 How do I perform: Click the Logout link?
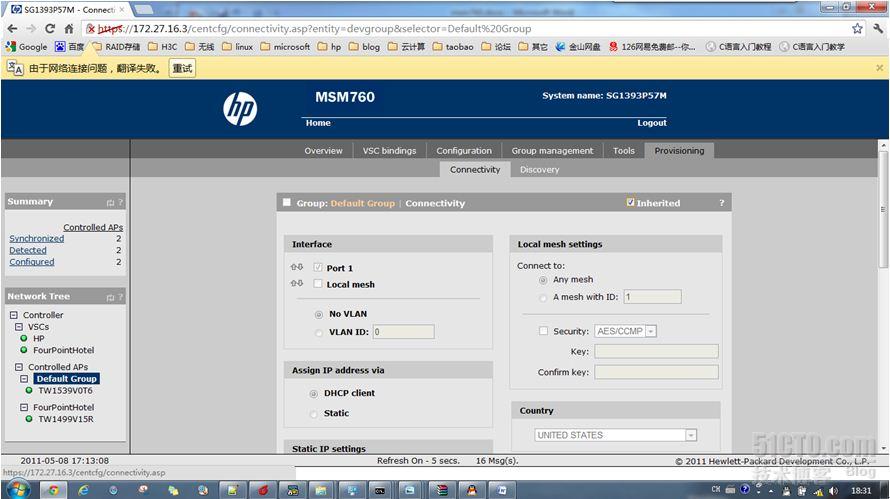click(652, 123)
